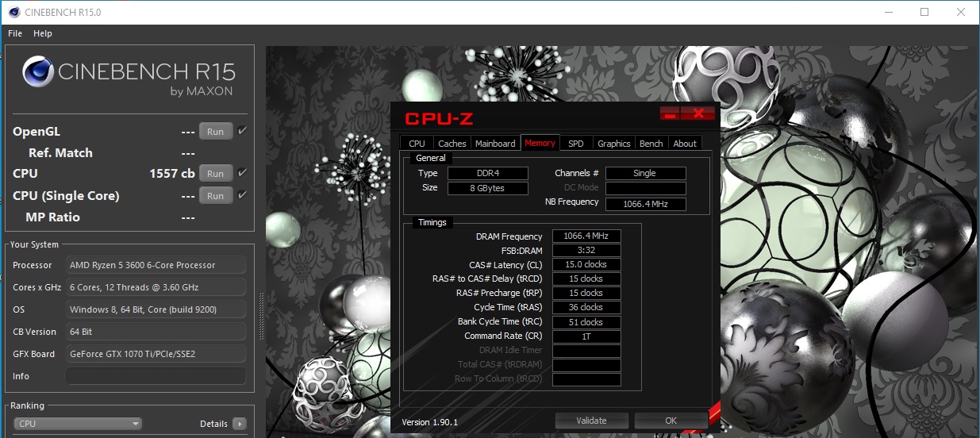Click the Cores x GHz field value
Screen dimensions: 980x438
(156, 287)
